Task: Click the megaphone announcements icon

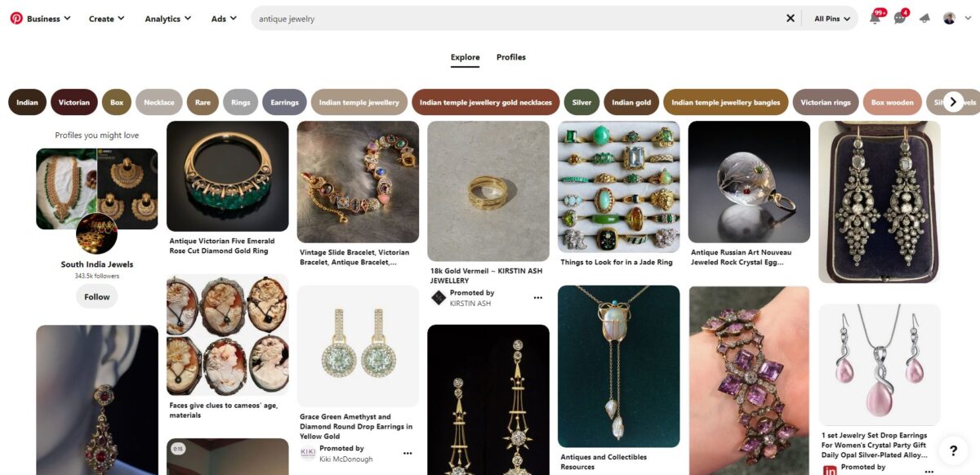Action: (925, 17)
